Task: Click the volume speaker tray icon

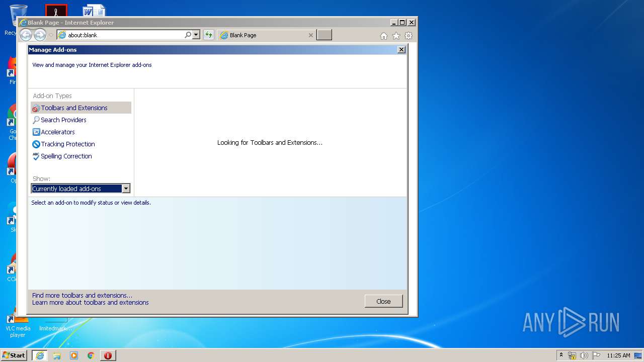Action: [x=584, y=355]
